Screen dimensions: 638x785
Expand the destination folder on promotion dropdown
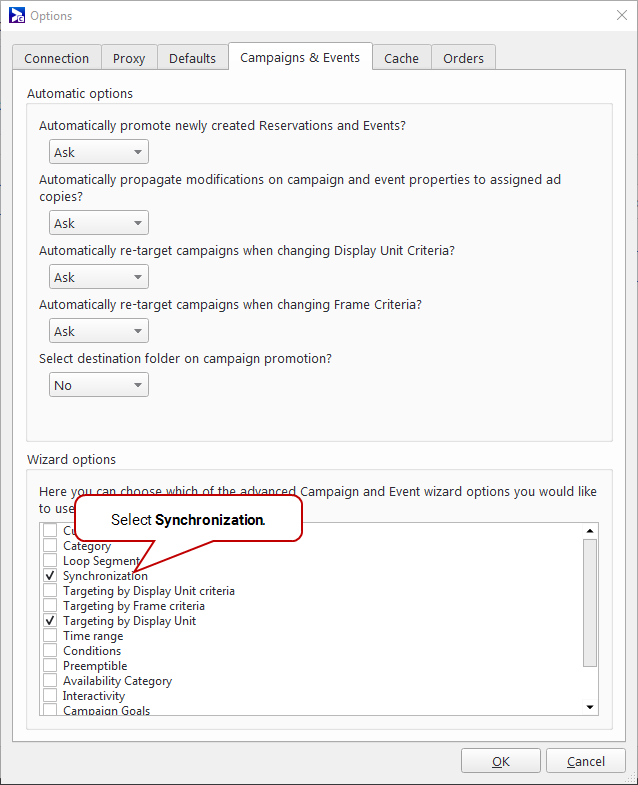98,385
